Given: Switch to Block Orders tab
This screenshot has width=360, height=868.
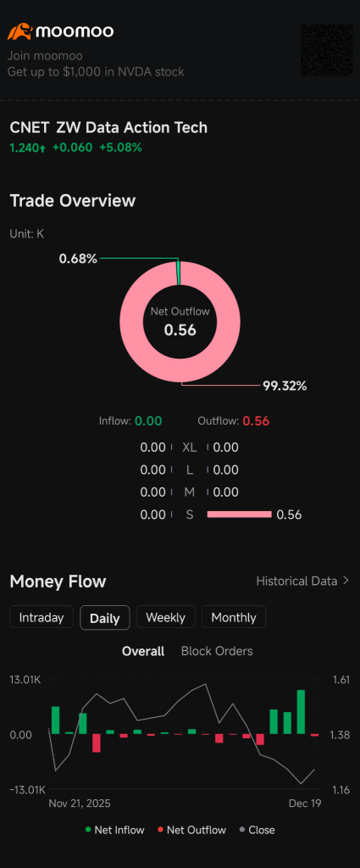Looking at the screenshot, I should [x=217, y=651].
